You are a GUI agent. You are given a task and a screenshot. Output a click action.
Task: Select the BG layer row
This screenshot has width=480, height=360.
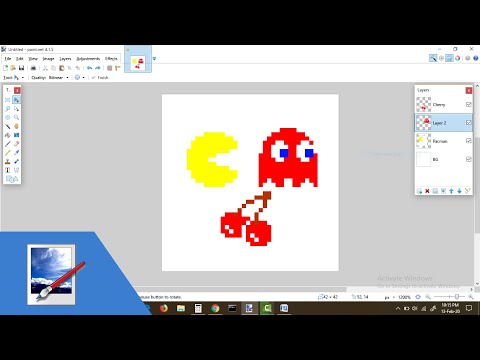[x=444, y=159]
